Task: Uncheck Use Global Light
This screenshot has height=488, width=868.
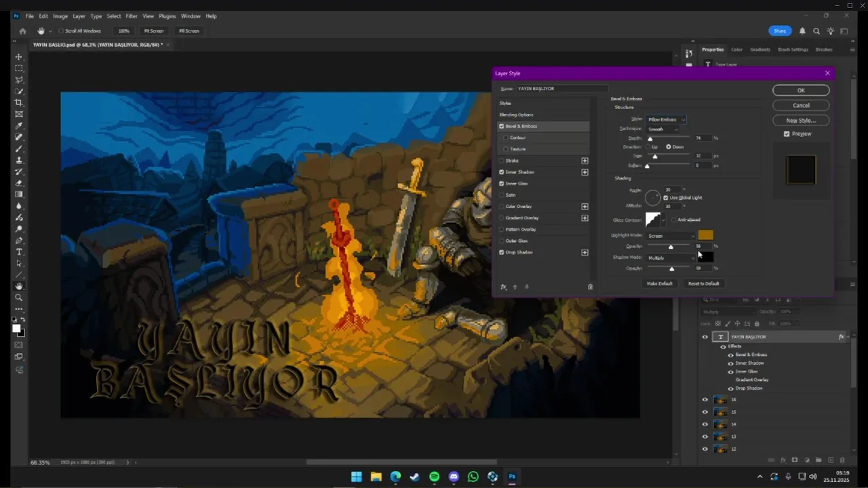Action: point(666,197)
